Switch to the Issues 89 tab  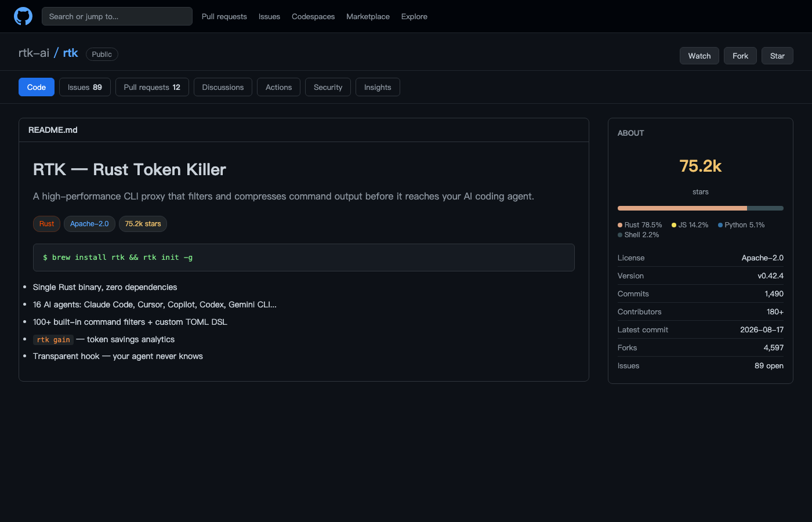click(85, 87)
